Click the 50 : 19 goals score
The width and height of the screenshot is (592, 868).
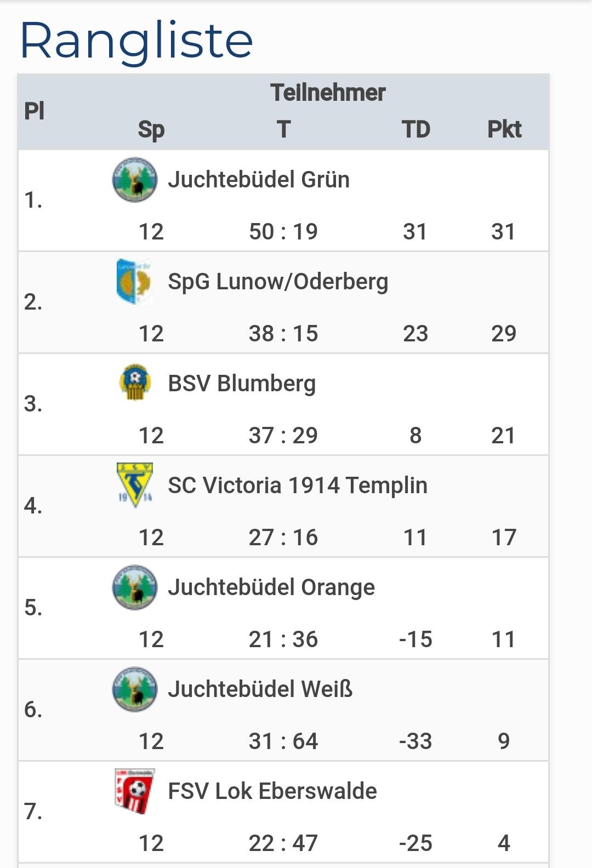coord(283,232)
